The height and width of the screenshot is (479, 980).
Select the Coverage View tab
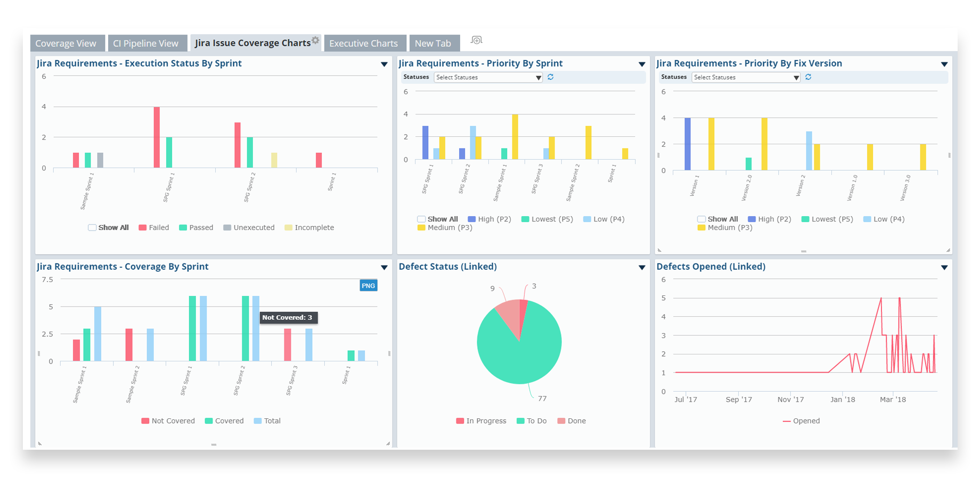[x=67, y=43]
